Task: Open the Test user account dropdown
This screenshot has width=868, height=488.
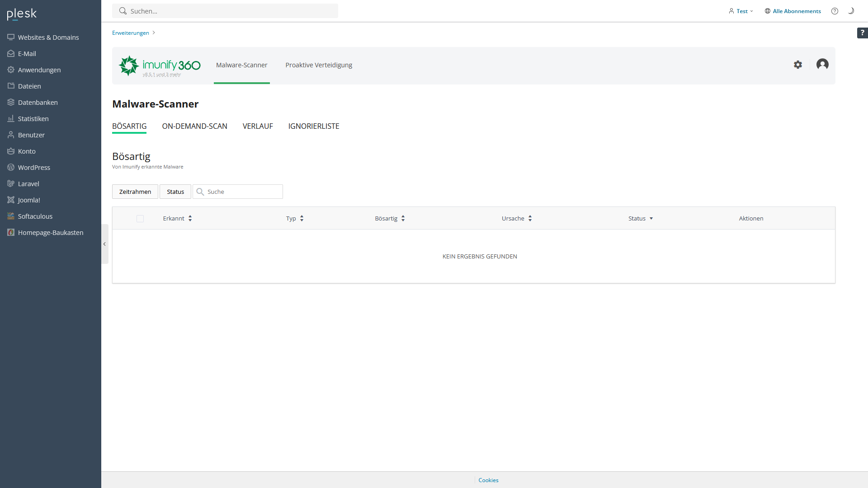Action: pyautogui.click(x=741, y=11)
